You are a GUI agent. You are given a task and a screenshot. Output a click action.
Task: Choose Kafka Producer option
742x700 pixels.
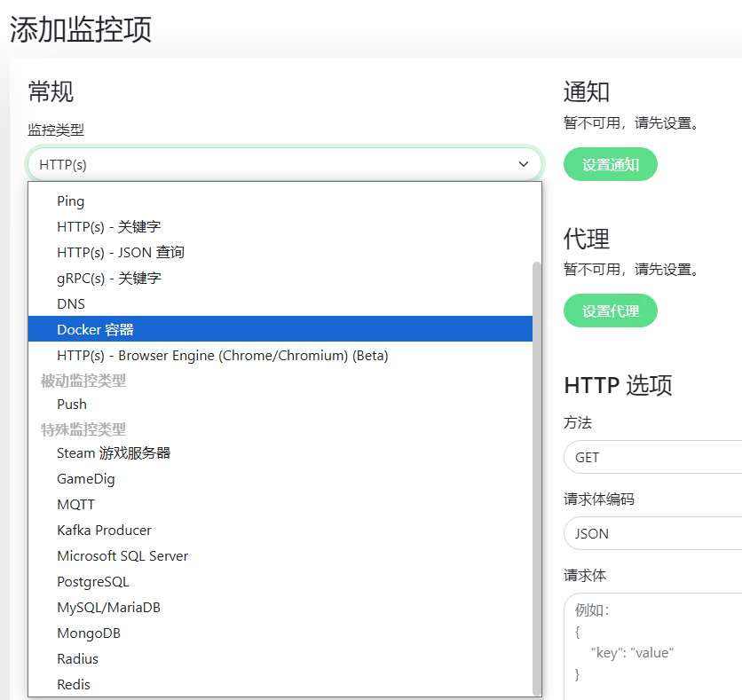pos(104,531)
